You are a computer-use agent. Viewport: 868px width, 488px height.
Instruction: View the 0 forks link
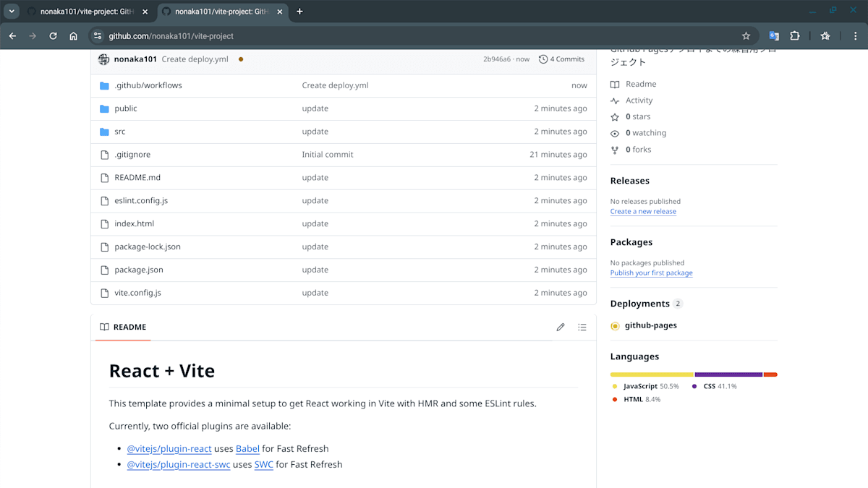[631, 150]
